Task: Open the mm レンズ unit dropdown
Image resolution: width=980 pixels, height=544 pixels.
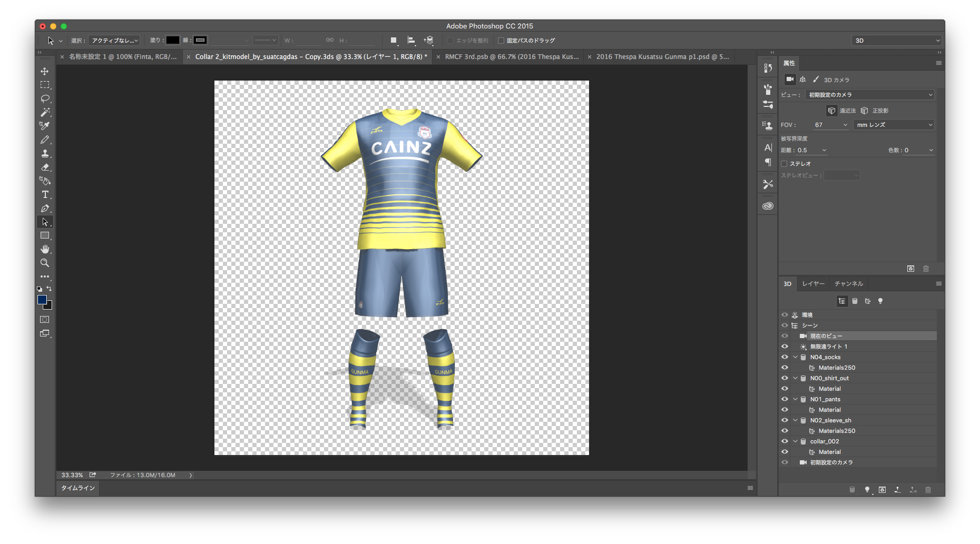Action: pos(894,125)
